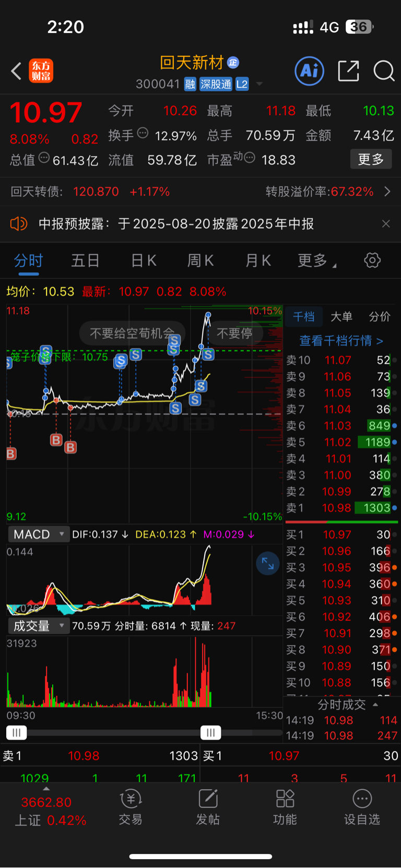Dismiss the 中报预披露 notice
The width and height of the screenshot is (401, 868).
(386, 224)
